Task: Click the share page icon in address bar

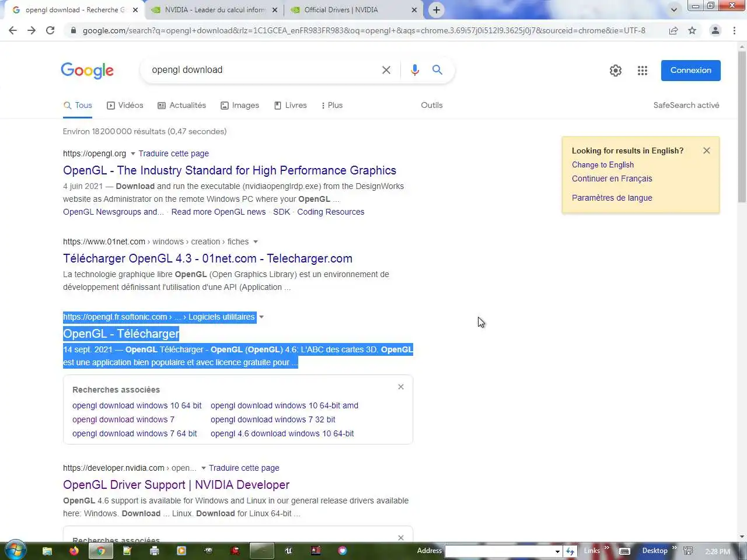Action: 673,30
